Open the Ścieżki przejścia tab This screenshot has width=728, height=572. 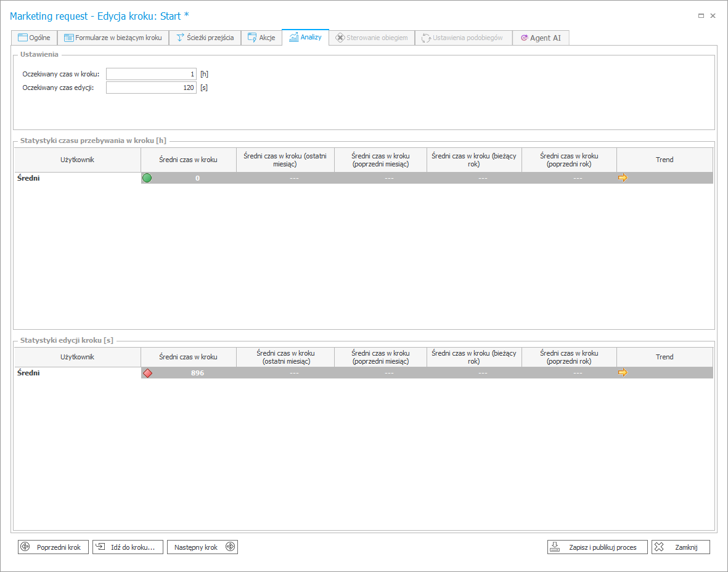coord(205,38)
